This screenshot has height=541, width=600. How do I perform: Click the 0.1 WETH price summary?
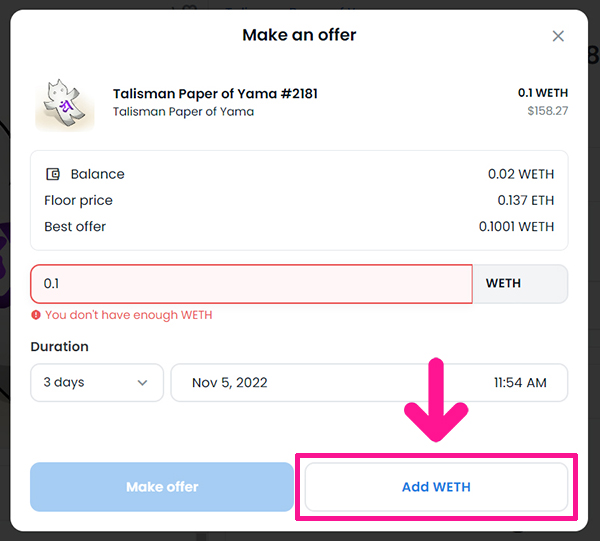click(x=543, y=93)
